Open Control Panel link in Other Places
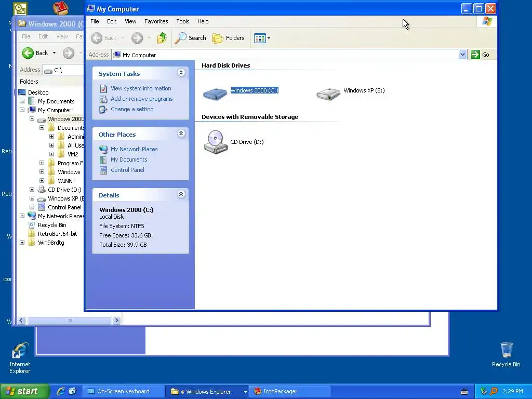The width and height of the screenshot is (532, 399). [x=127, y=170]
